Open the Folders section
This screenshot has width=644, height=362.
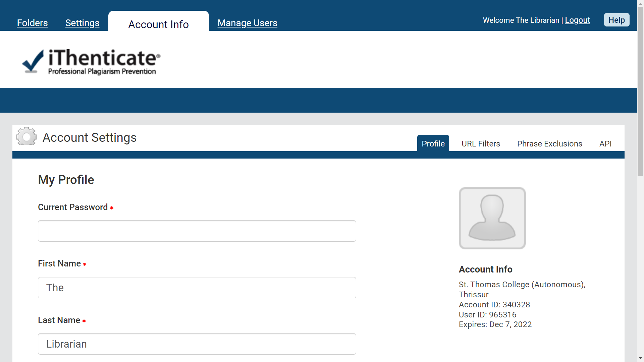point(32,23)
